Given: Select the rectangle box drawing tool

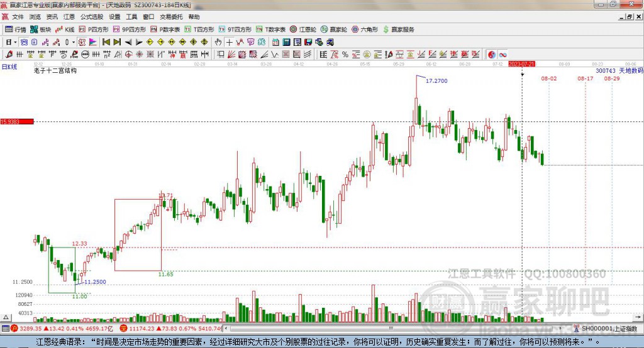Looking at the screenshot, I should tap(221, 54).
